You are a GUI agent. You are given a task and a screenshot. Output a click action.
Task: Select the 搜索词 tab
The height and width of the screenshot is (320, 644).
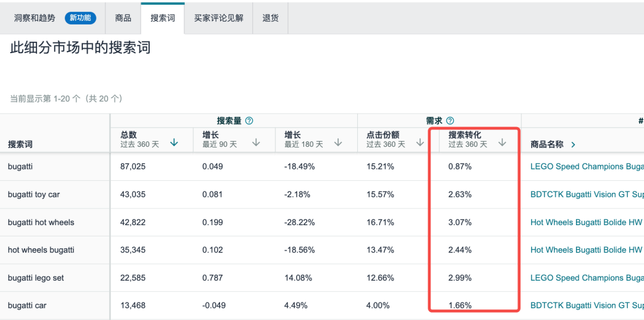(x=162, y=18)
